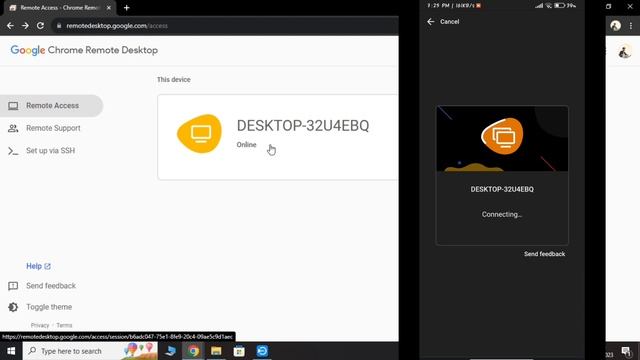Click the notification center tray icon
This screenshot has width=640, height=360.
626,351
